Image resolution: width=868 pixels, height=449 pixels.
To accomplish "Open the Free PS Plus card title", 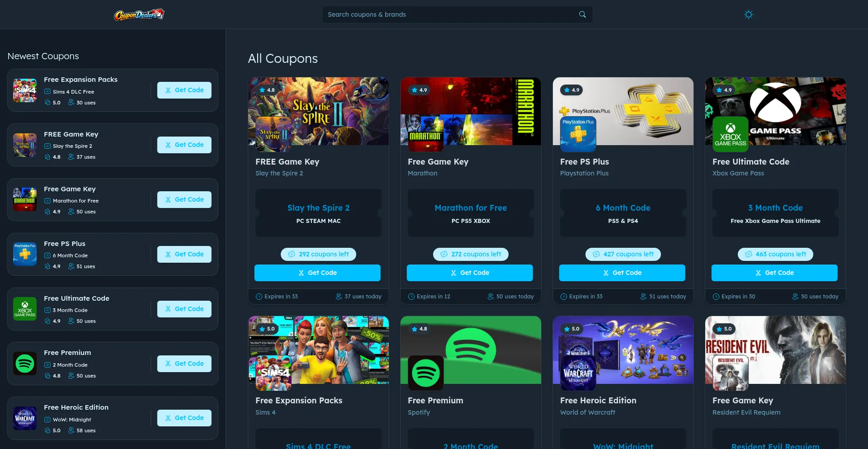I will (585, 162).
